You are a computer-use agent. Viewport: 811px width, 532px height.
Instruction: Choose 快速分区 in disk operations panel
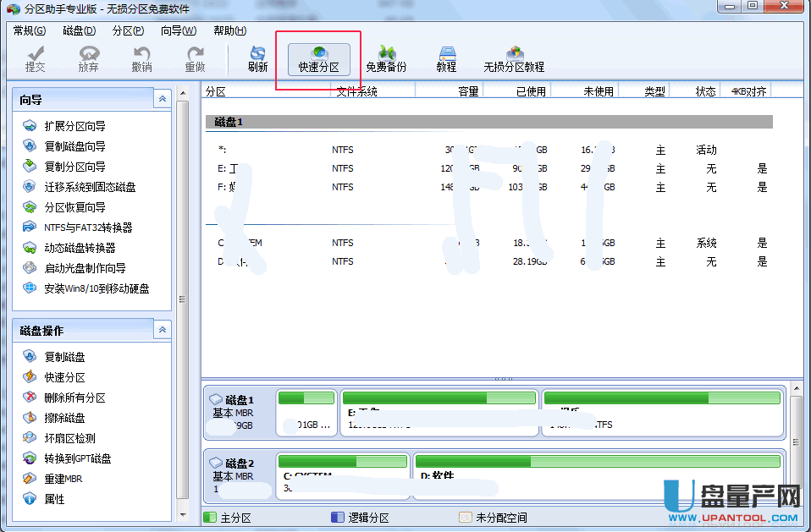coord(54,377)
